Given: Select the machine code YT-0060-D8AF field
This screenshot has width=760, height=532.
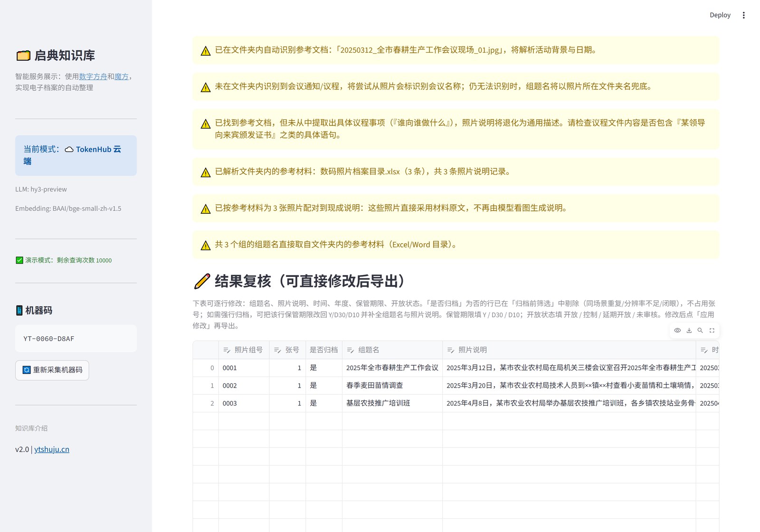Looking at the screenshot, I should [x=76, y=339].
